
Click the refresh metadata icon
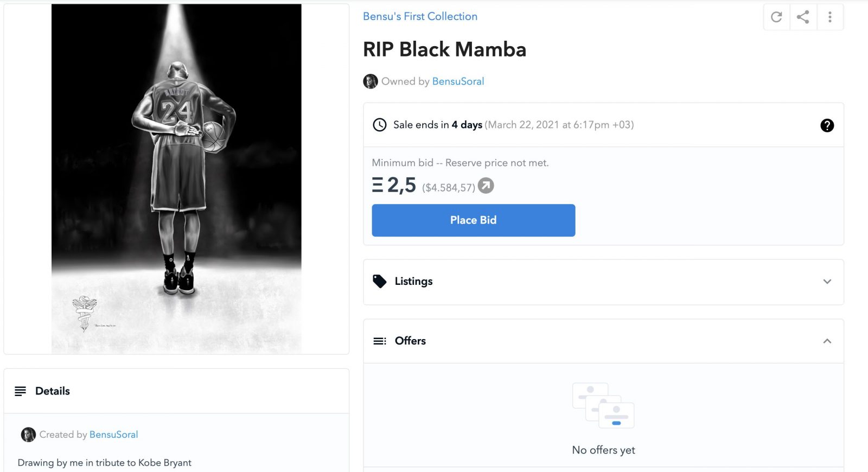pos(776,17)
